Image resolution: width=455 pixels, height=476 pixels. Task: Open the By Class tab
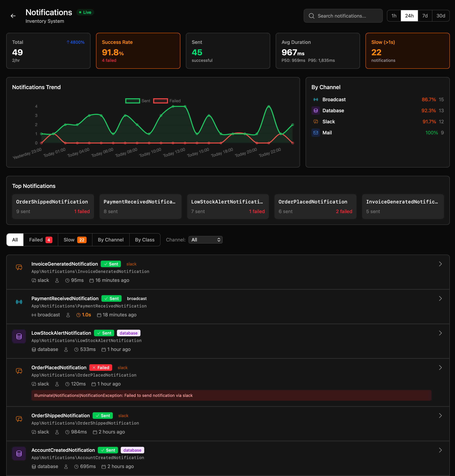pyautogui.click(x=145, y=240)
